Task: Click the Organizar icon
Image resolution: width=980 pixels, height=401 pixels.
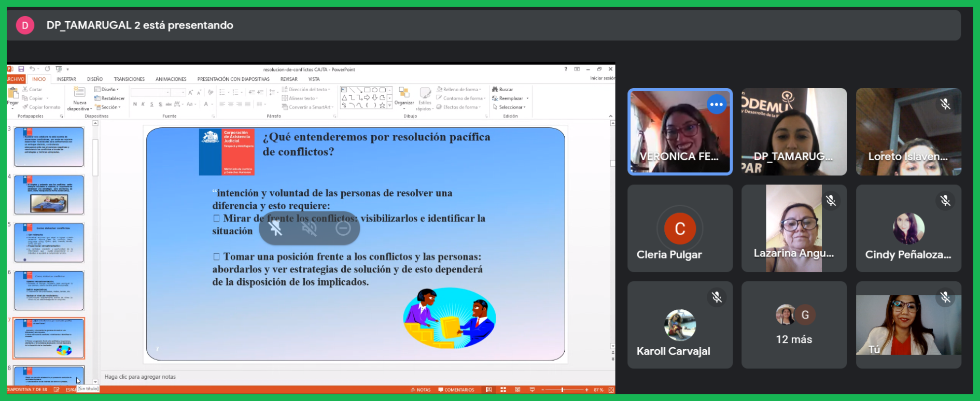Action: pos(404,93)
